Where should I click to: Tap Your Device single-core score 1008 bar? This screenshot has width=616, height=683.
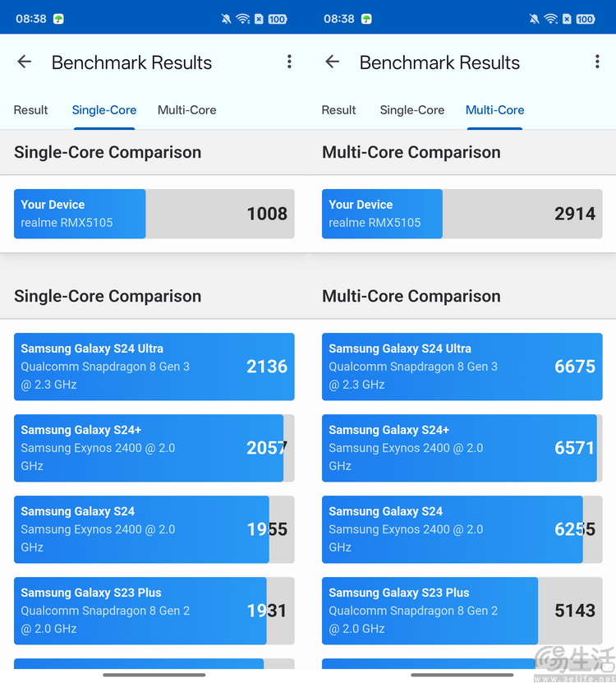pyautogui.click(x=154, y=214)
